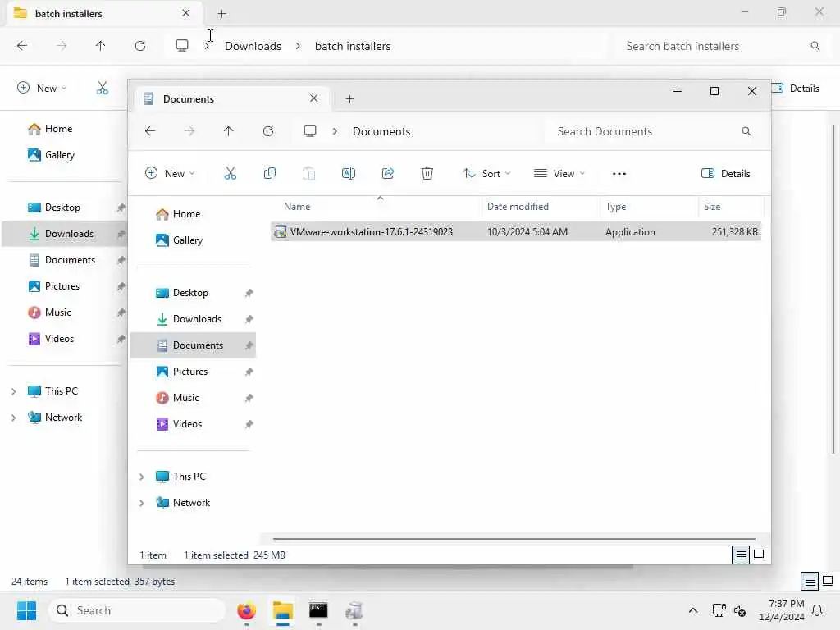Click horizontal scrollbar in Documents file list
The image size is (840, 630).
(x=514, y=539)
